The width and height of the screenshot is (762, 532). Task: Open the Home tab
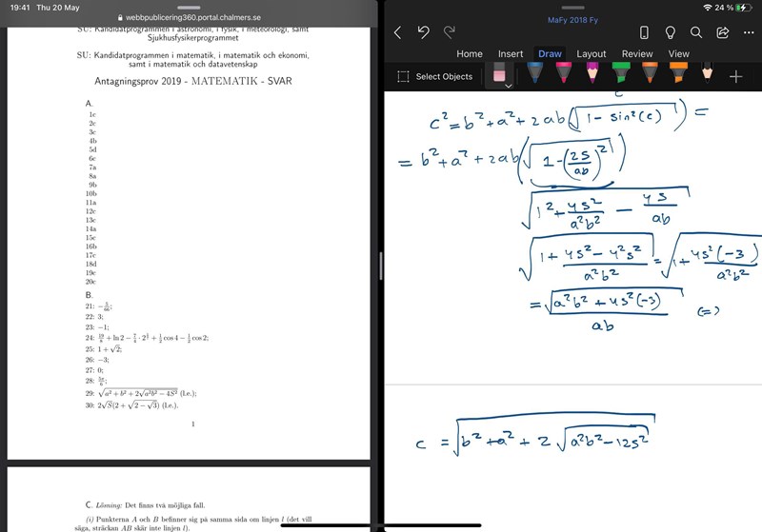[470, 54]
